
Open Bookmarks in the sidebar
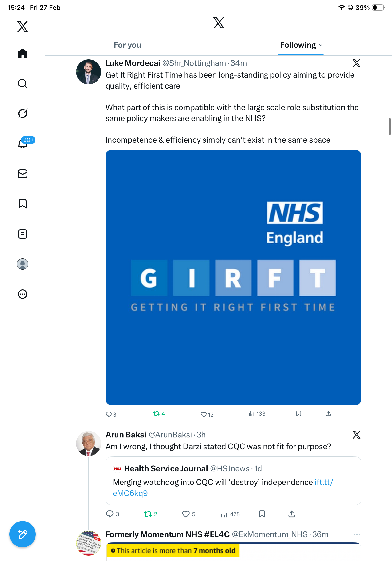coord(23,204)
